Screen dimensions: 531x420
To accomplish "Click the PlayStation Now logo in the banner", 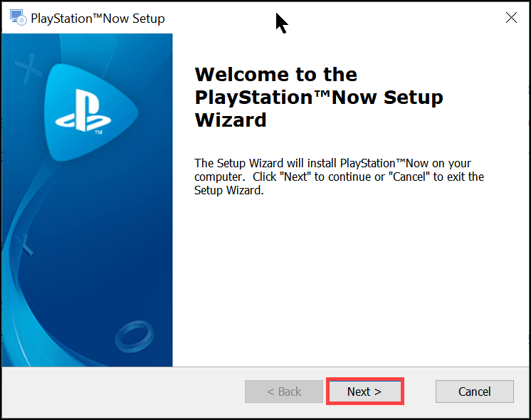I will pyautogui.click(x=90, y=112).
